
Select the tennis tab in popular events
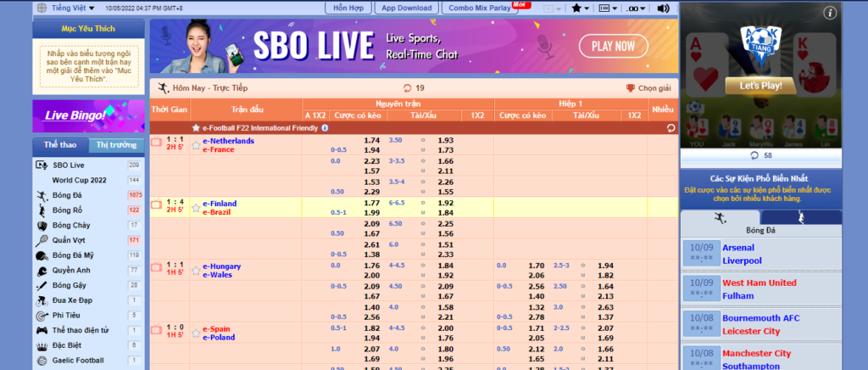802,218
